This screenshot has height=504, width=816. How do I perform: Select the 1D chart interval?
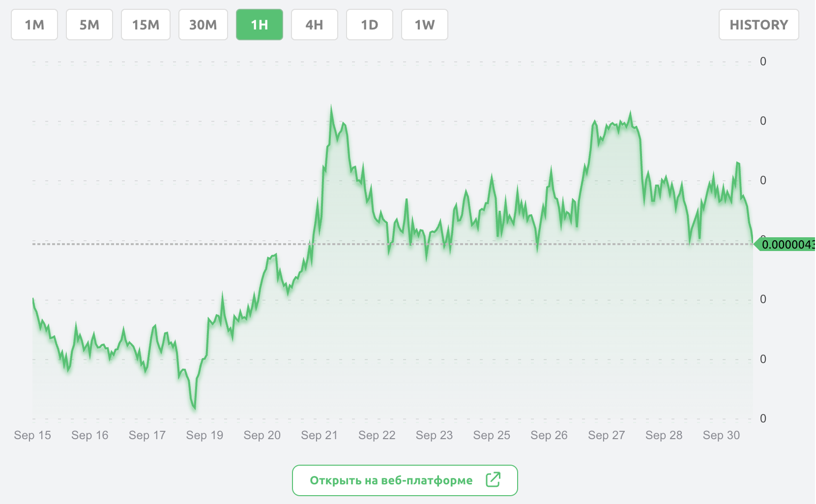[370, 25]
